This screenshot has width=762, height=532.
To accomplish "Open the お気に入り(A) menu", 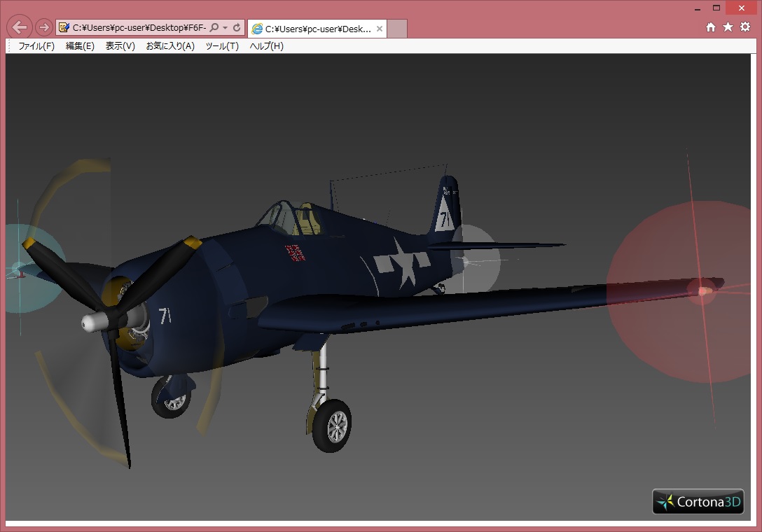I will pos(170,46).
